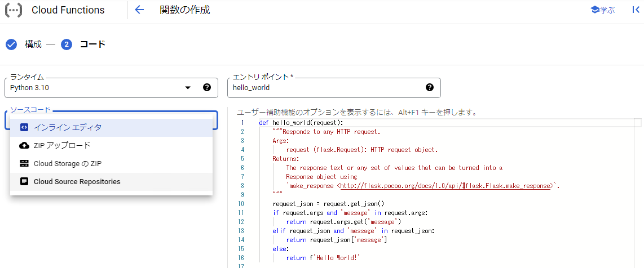Open the 学ぶ learn panel

(602, 10)
